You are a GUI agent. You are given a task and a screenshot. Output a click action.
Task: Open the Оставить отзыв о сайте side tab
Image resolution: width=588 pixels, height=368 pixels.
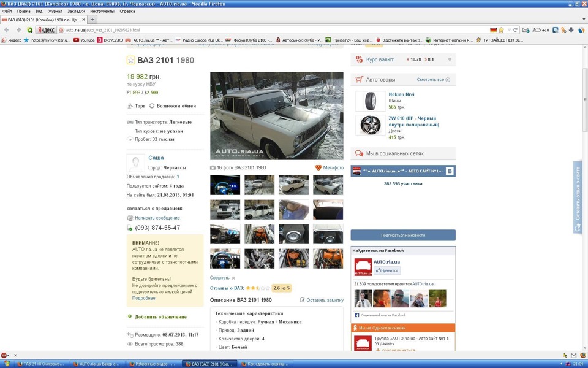point(578,197)
